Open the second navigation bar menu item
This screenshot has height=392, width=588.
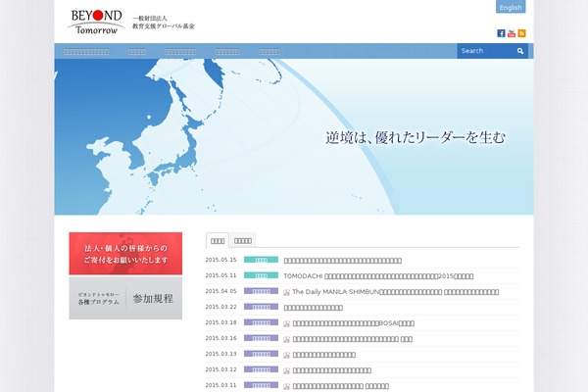(137, 51)
